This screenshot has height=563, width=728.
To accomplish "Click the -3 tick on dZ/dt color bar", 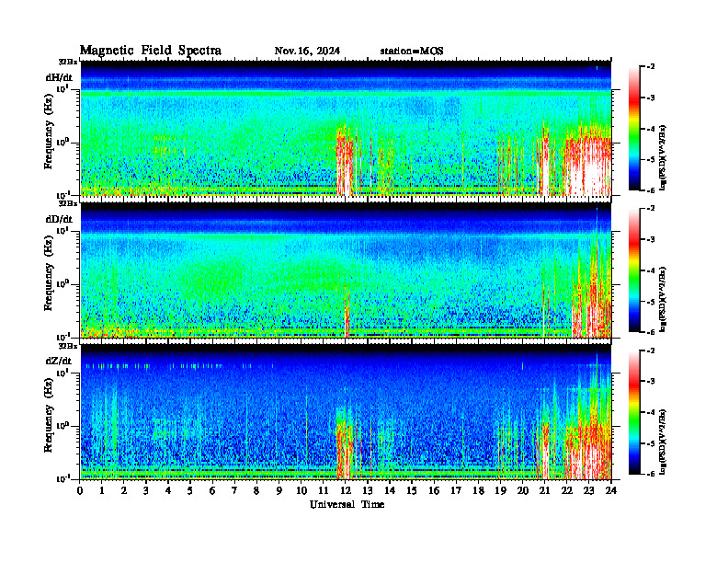I will [650, 382].
